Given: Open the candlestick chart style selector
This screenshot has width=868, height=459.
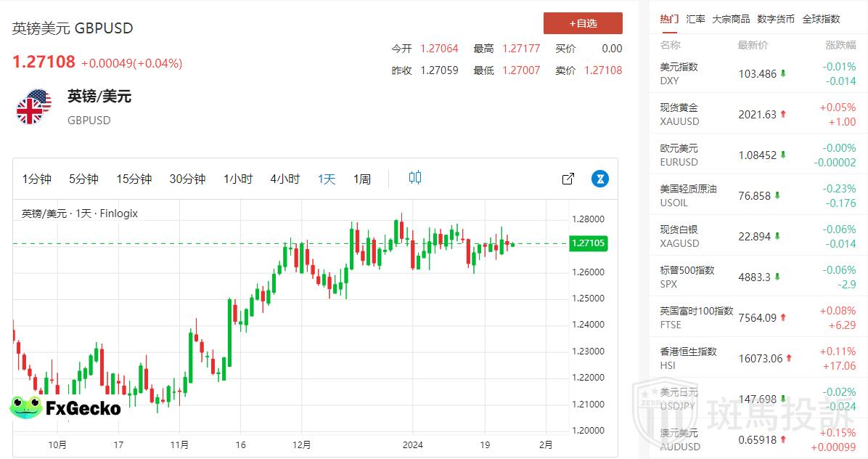Looking at the screenshot, I should pyautogui.click(x=415, y=178).
